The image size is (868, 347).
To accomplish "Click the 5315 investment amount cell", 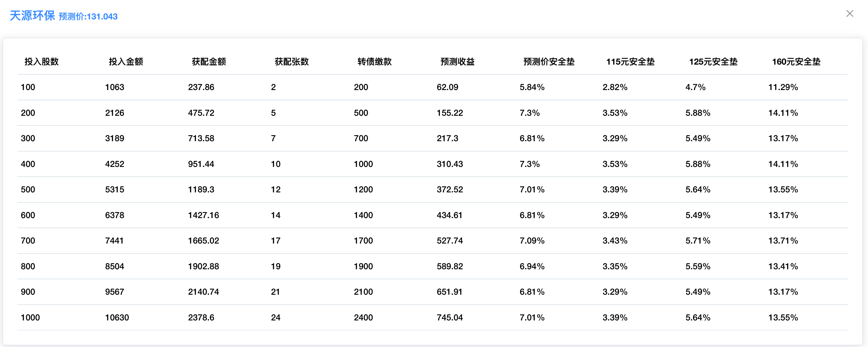I will point(115,190).
